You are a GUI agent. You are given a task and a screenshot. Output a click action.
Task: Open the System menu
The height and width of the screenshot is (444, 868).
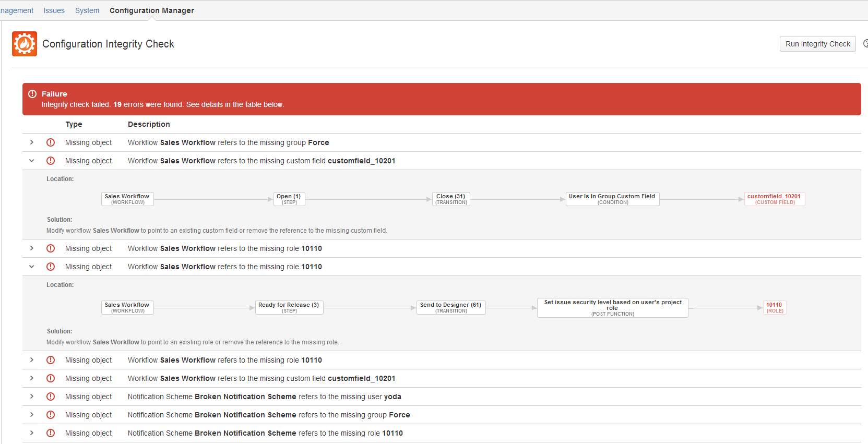87,10
